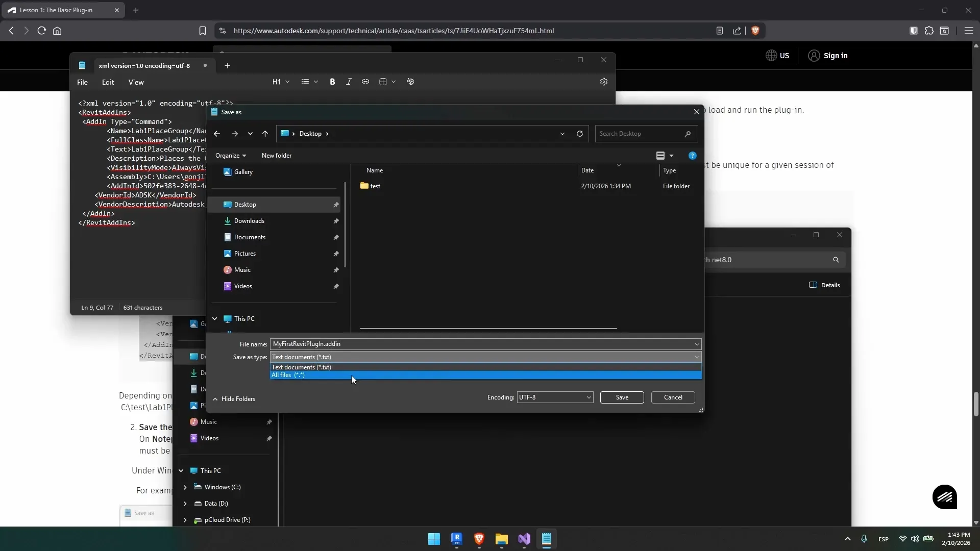Open Revit from the taskbar

pos(457,539)
